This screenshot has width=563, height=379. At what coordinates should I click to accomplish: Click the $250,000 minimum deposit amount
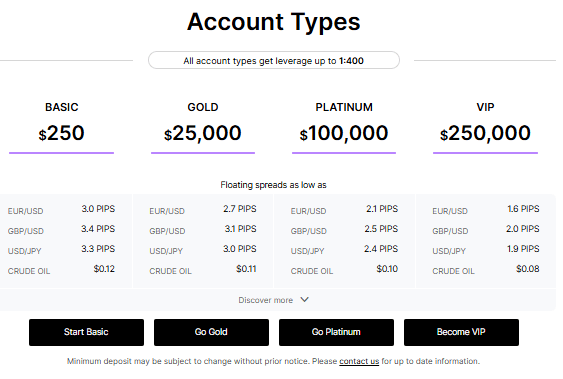[485, 133]
